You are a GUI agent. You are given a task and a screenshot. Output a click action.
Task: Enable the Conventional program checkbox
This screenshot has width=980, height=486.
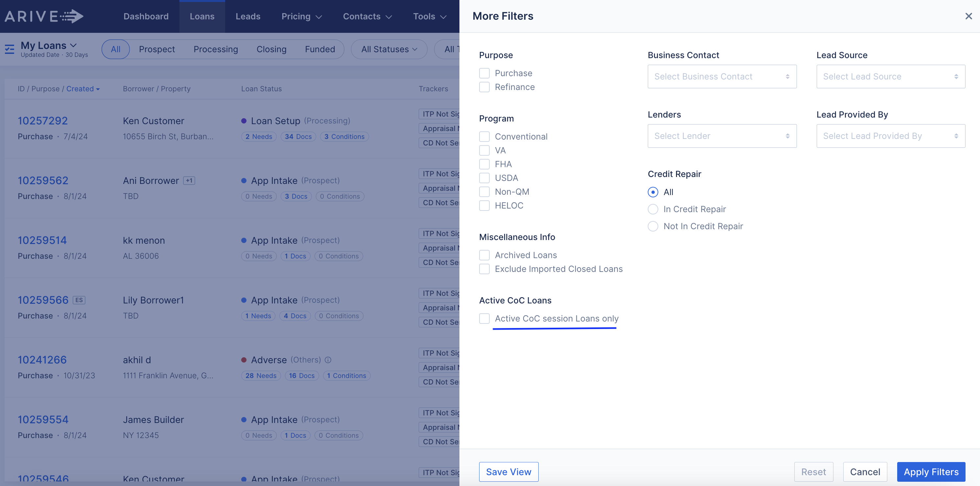point(484,137)
